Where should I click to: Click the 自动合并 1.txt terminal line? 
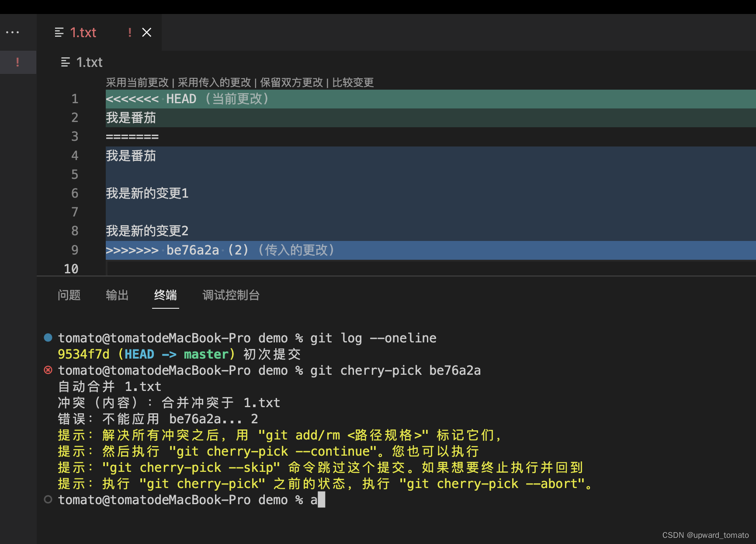(110, 387)
